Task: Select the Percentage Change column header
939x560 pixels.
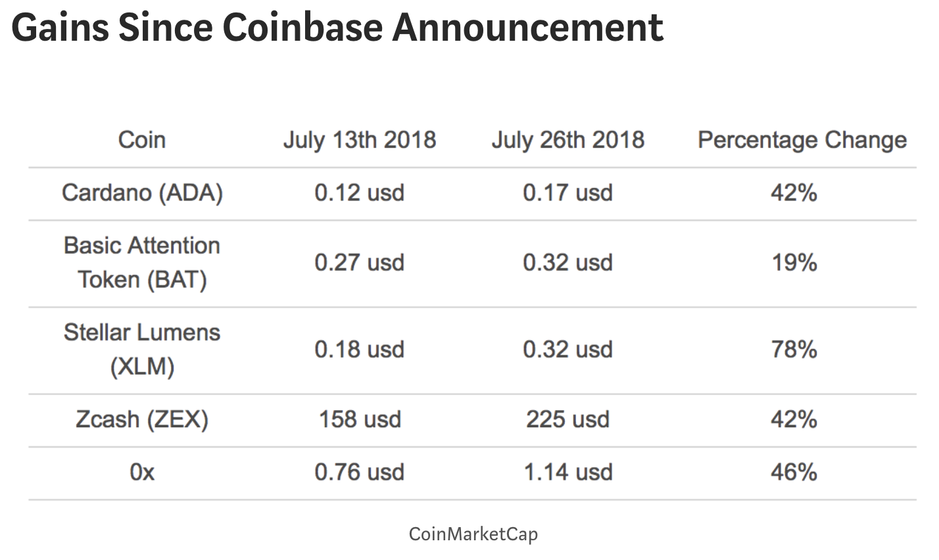Action: pyautogui.click(x=802, y=140)
